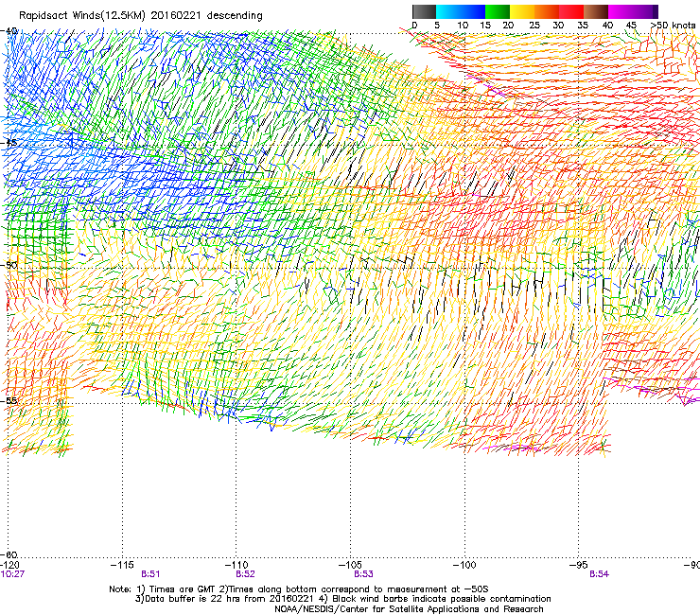Screen dimensions: 700x615
Task: Click the 8:53 swath time label
Action: click(363, 574)
